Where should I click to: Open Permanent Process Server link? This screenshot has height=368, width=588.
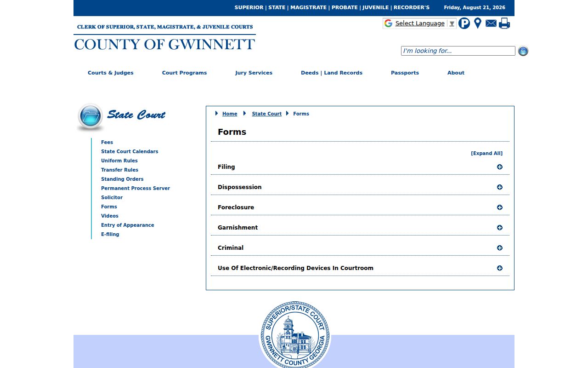[136, 188]
